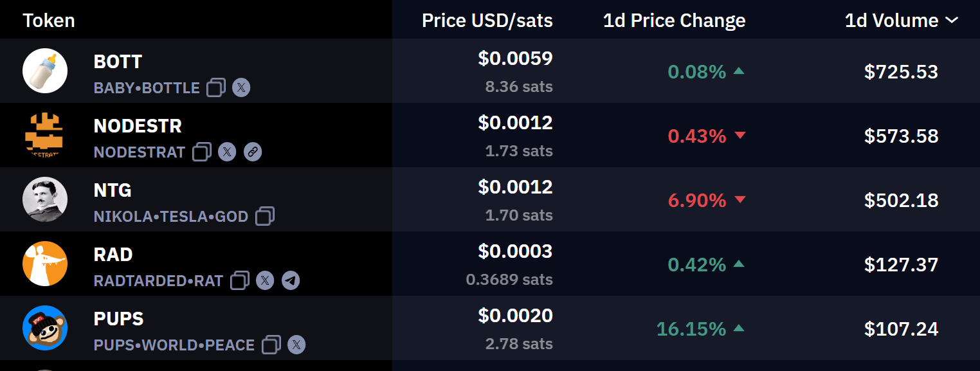The width and height of the screenshot is (980, 371).
Task: Open the X profile for RAD
Action: tap(265, 280)
